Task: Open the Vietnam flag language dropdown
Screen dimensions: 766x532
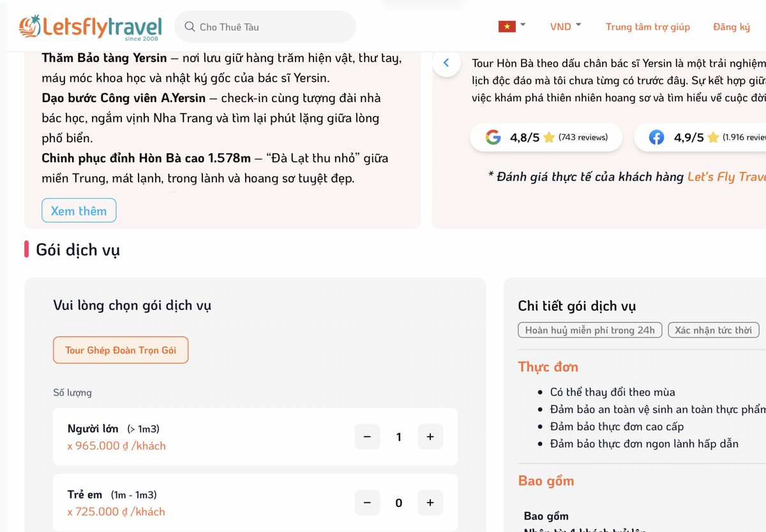Action: click(x=512, y=26)
